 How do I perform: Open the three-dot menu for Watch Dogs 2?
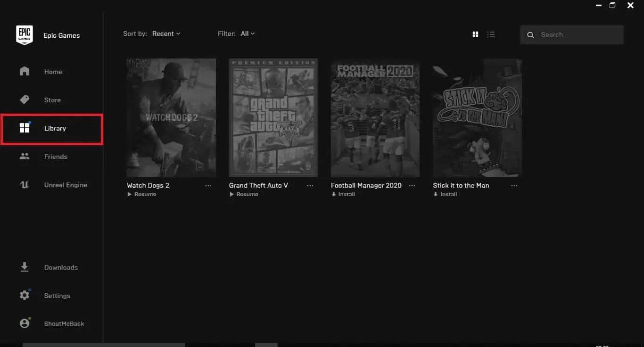point(208,186)
